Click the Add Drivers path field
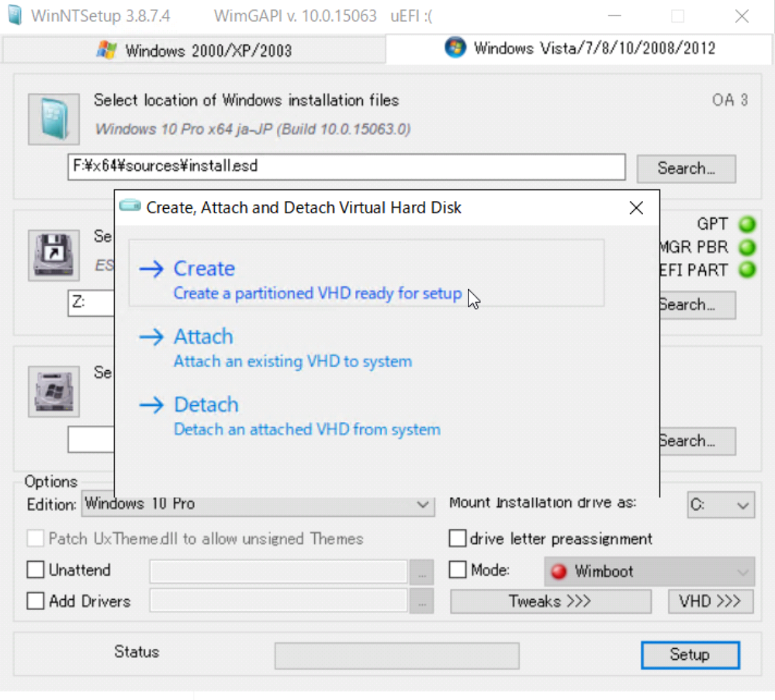This screenshot has width=775, height=700. (279, 601)
